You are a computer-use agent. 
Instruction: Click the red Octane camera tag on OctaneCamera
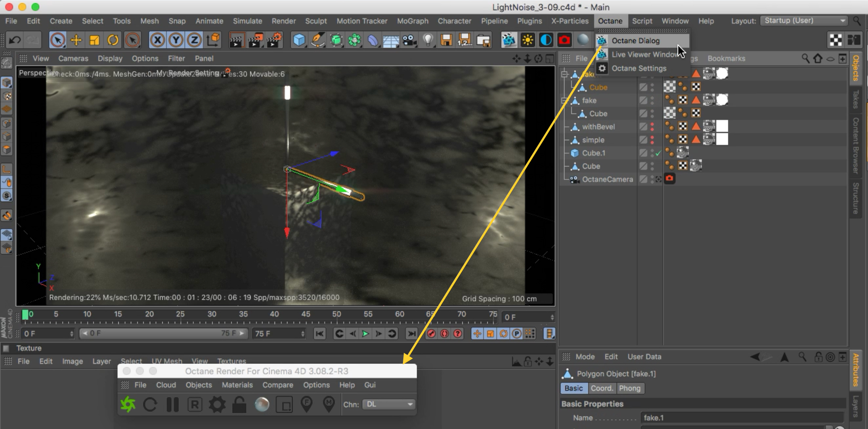pyautogui.click(x=669, y=179)
